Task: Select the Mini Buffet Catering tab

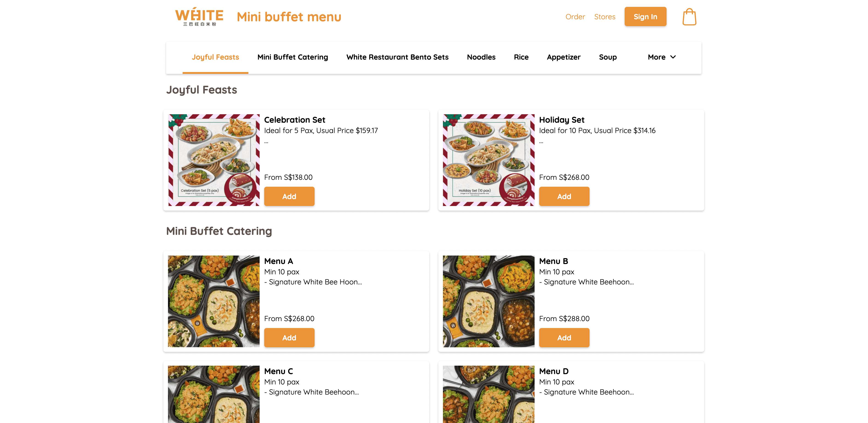Action: click(292, 57)
